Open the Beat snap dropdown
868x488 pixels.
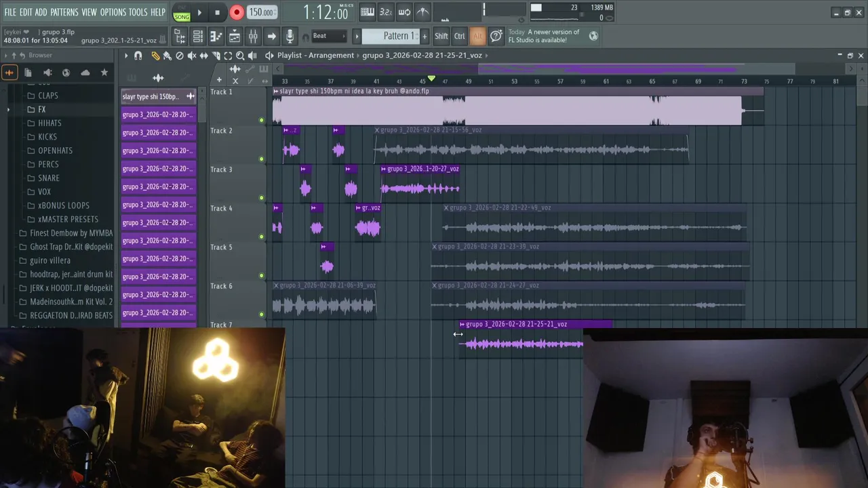[328, 36]
